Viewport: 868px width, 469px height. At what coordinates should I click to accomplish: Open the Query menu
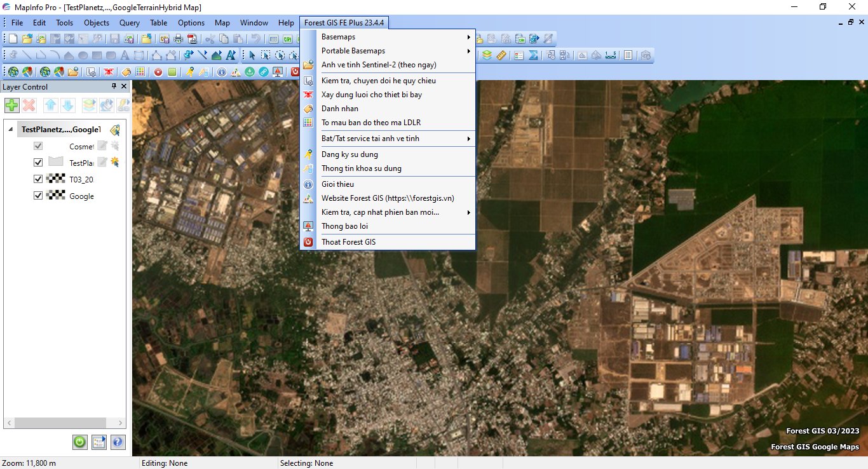(x=129, y=23)
